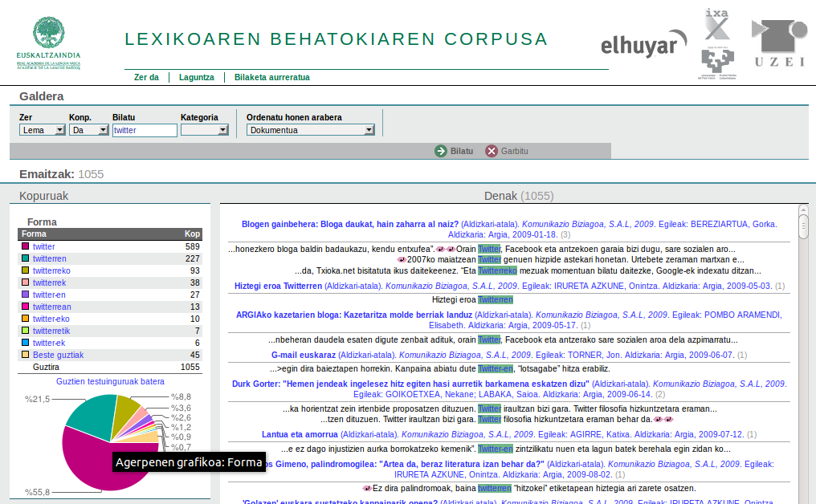Filter by the form twitterreko
Screen dimensions: 816x504
click(51, 270)
